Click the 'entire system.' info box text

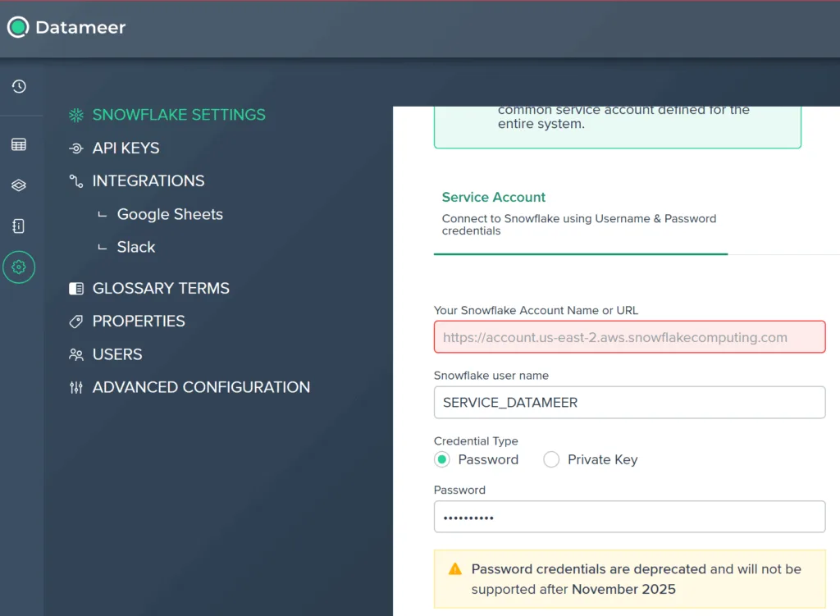coord(541,124)
